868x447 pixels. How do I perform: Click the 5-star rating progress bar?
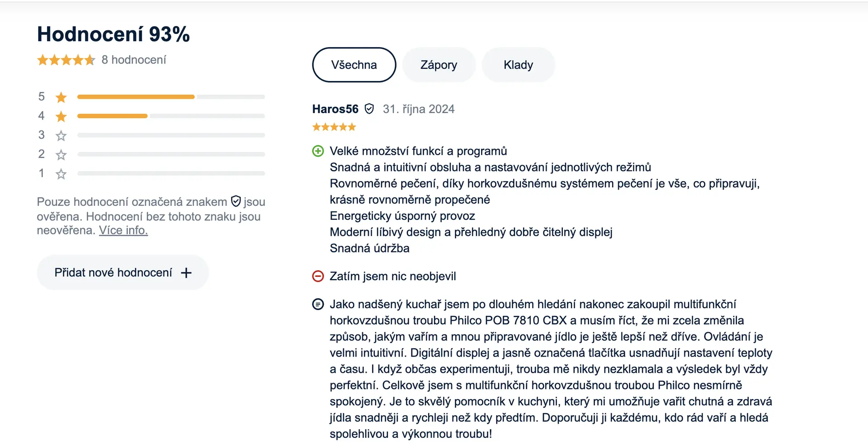coord(171,97)
